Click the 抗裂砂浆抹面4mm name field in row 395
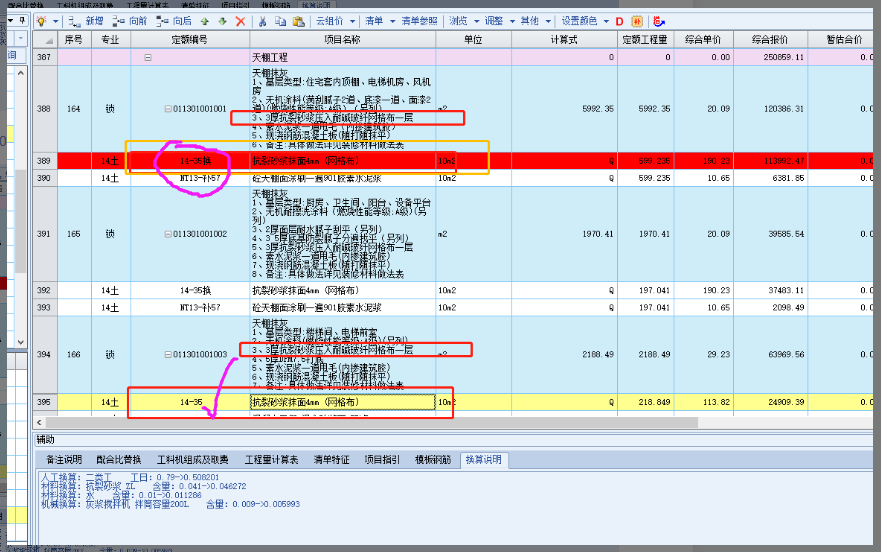 pyautogui.click(x=342, y=402)
